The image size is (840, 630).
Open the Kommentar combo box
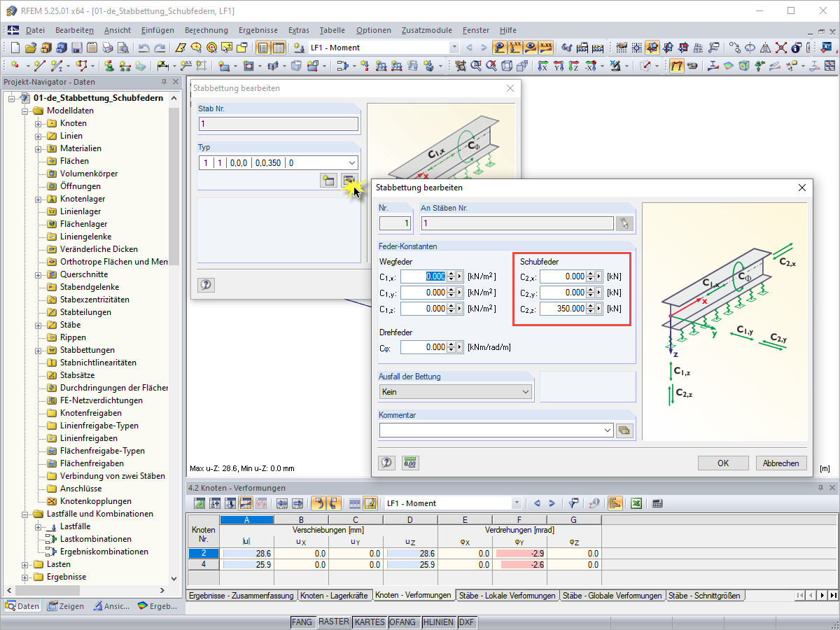point(496,430)
